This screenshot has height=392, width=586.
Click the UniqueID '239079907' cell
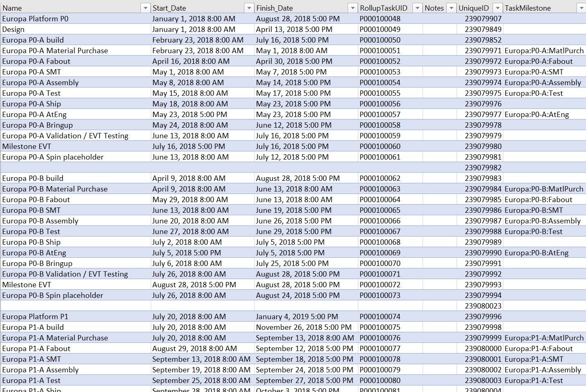(480, 18)
